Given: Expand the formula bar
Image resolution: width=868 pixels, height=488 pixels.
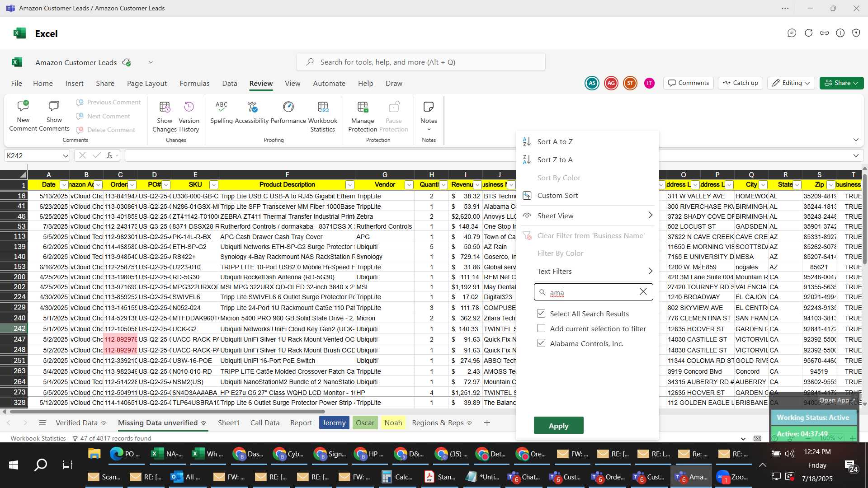Looking at the screenshot, I should pyautogui.click(x=856, y=156).
